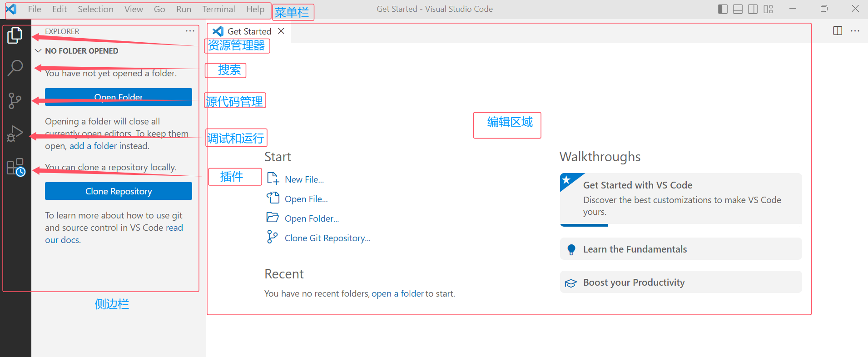Follow 'open a folder' link under Recent
Image resolution: width=868 pixels, height=357 pixels.
tap(397, 293)
